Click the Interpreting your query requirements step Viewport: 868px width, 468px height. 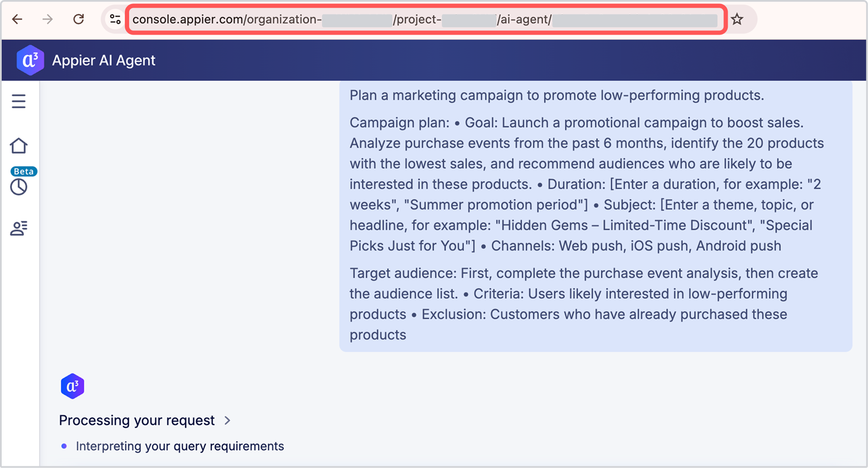point(180,446)
